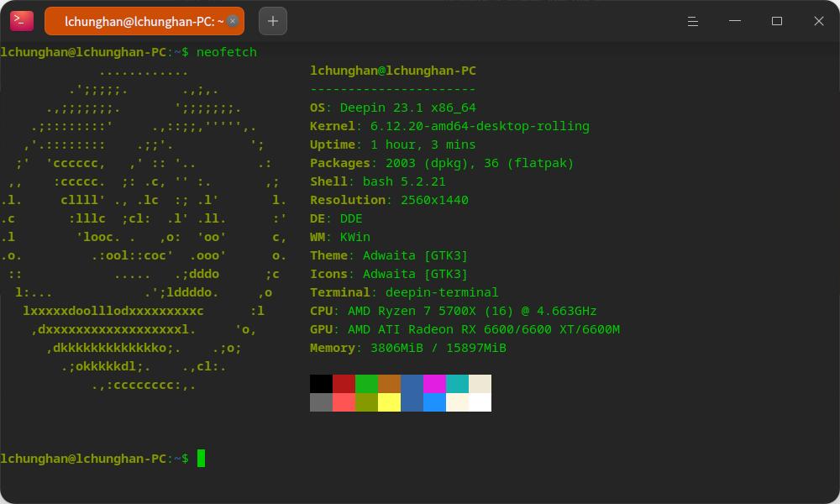Click the Uptime: 1 hour, 3 mins line
Image resolution: width=840 pixels, height=504 pixels.
click(392, 144)
